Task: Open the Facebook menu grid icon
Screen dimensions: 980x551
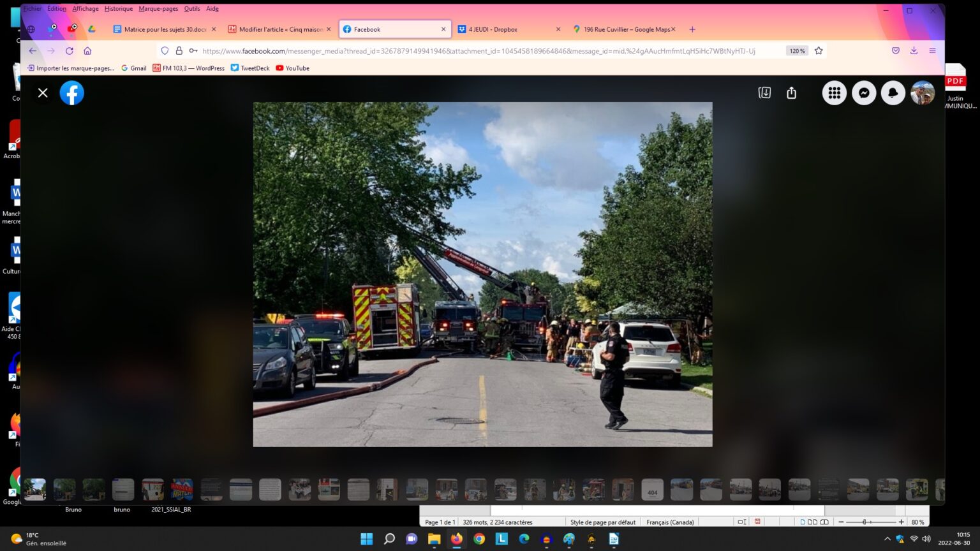Action: click(834, 93)
